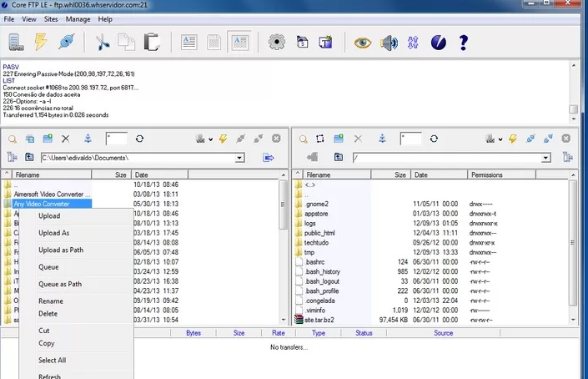Open settings with the gear icon
The image size is (588, 379).
click(277, 42)
